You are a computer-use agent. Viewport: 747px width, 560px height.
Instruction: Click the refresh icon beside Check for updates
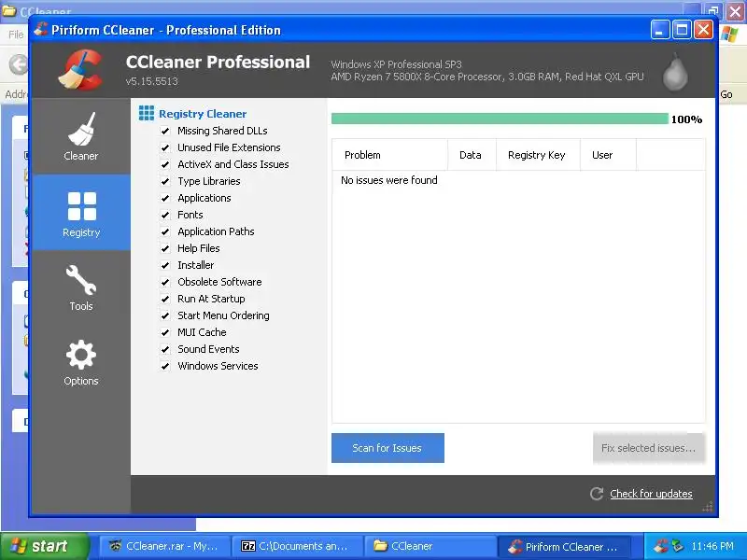[597, 494]
